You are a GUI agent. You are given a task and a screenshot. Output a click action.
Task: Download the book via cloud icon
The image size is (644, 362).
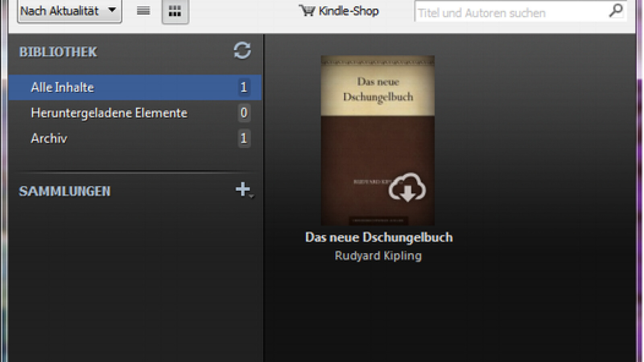pos(407,187)
